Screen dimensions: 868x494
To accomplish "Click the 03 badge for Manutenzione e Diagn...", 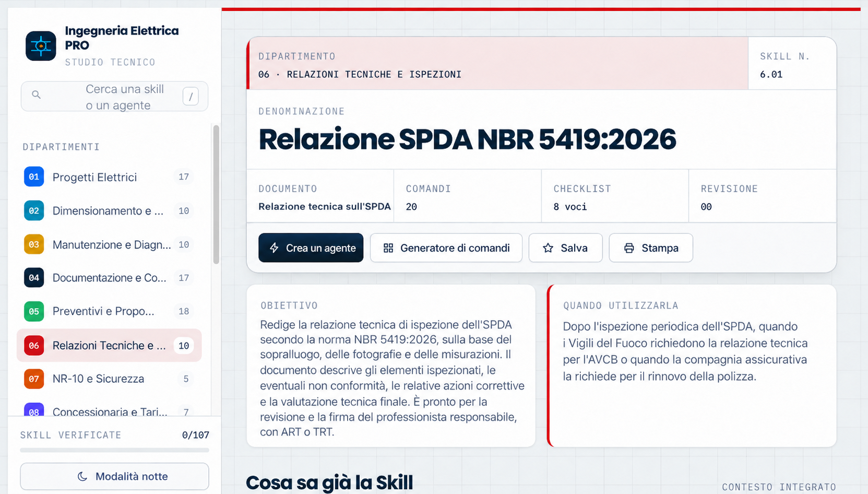I will point(34,244).
